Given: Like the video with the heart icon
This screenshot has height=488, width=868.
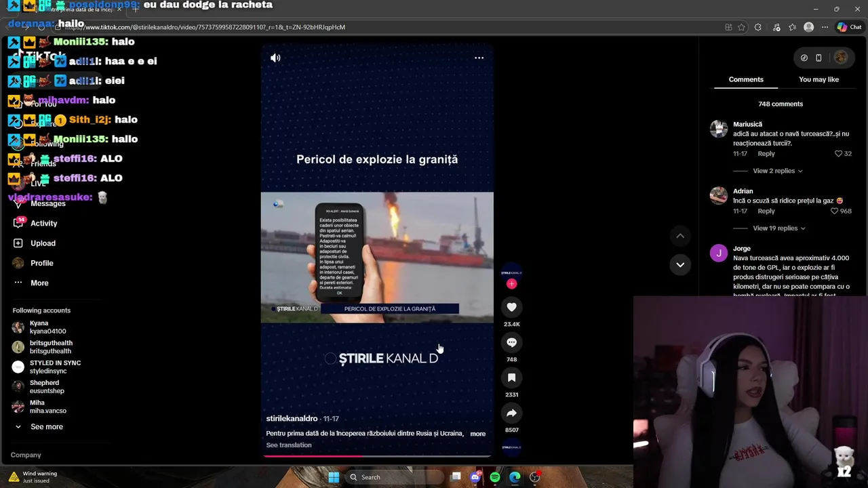Looking at the screenshot, I should [511, 307].
